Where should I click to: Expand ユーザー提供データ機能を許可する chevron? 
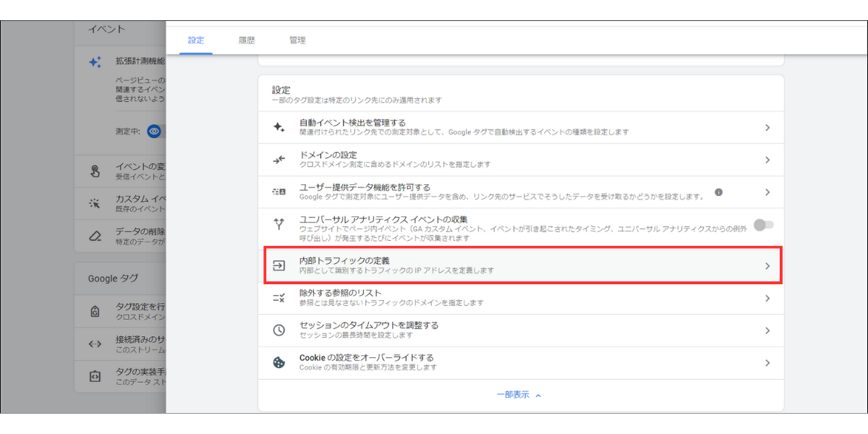(x=767, y=192)
